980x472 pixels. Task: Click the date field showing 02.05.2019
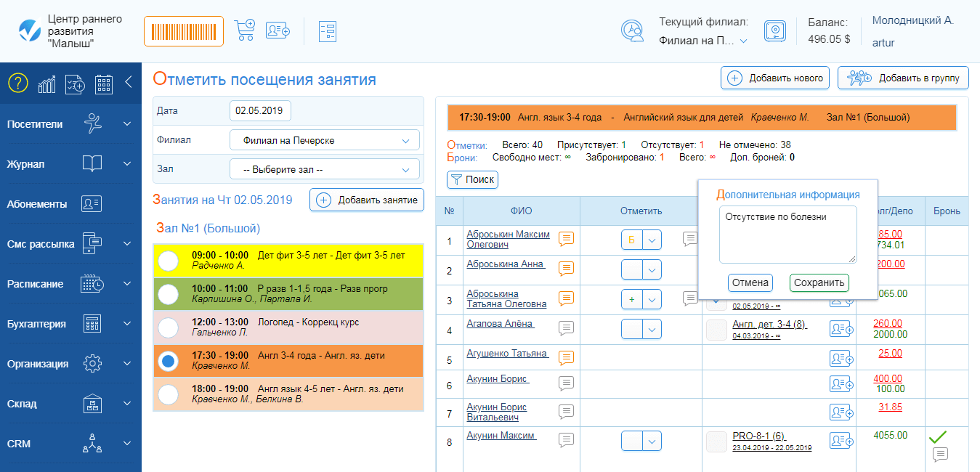click(x=260, y=110)
